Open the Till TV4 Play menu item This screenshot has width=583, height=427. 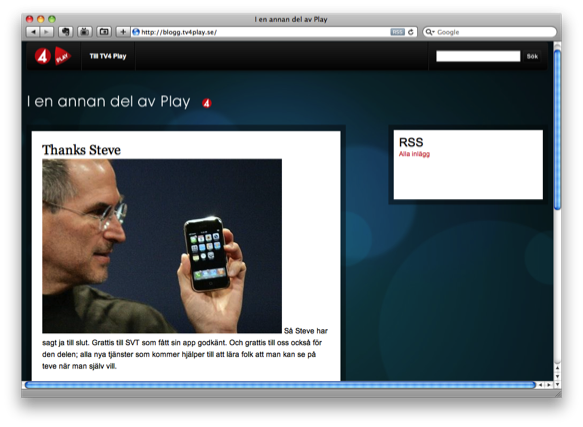[x=108, y=56]
